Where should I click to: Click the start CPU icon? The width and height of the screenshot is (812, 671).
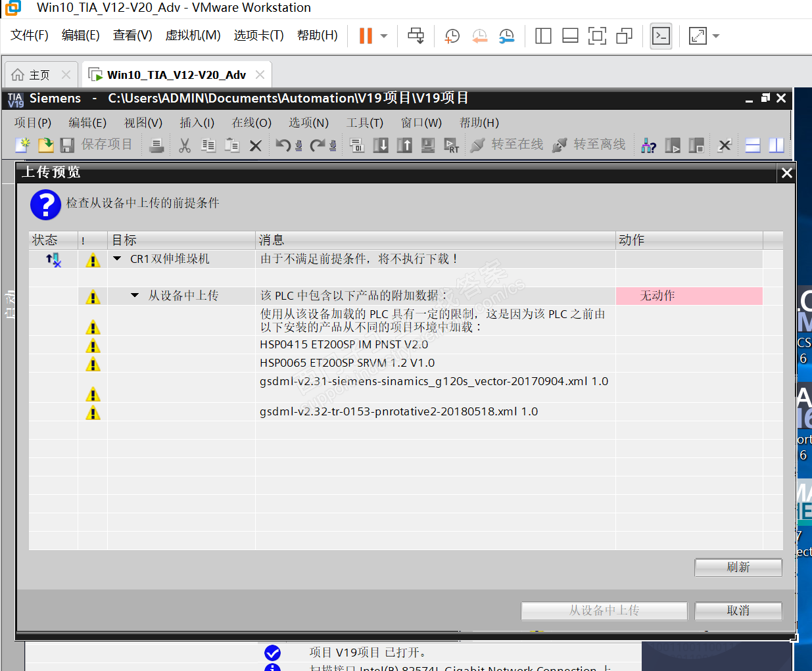pyautogui.click(x=673, y=145)
